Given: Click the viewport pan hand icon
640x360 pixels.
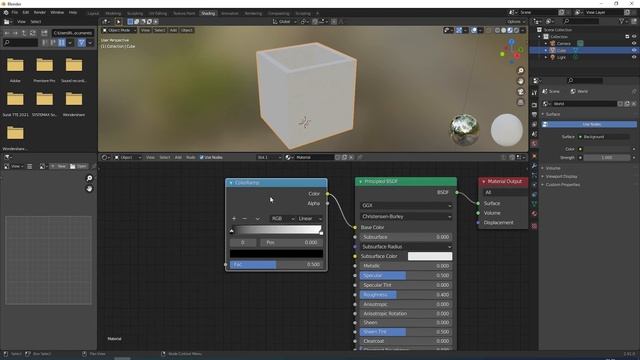Looking at the screenshot, I should point(520,81).
